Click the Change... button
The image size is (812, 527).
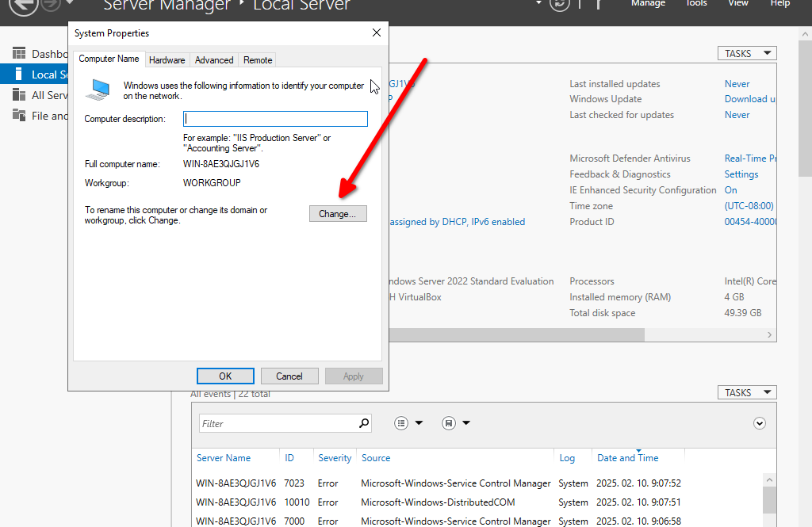click(x=338, y=214)
